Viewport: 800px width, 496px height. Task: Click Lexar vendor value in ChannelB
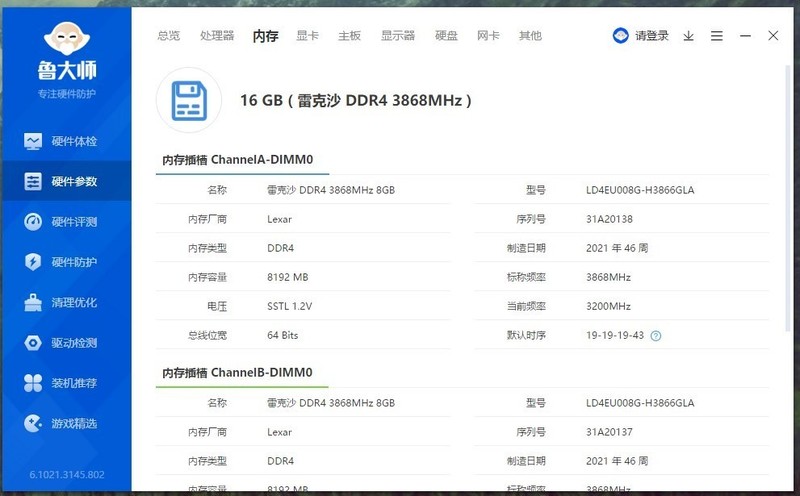tap(280, 432)
